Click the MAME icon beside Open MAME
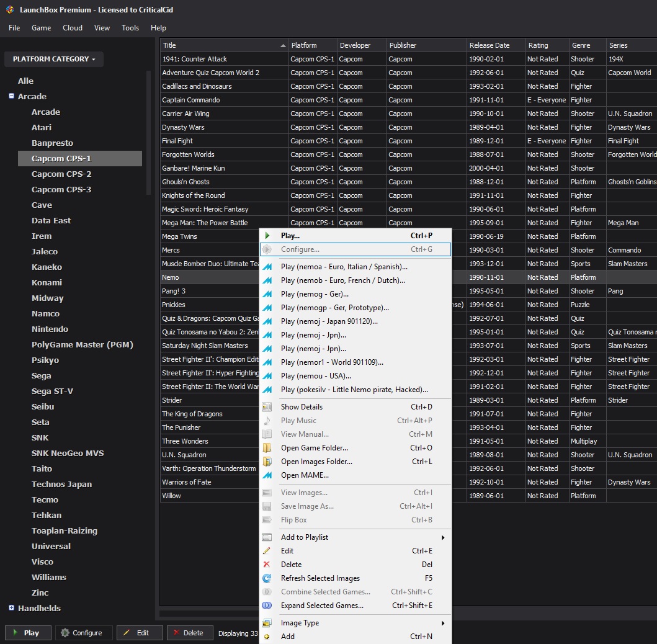The image size is (657, 644). click(x=267, y=475)
